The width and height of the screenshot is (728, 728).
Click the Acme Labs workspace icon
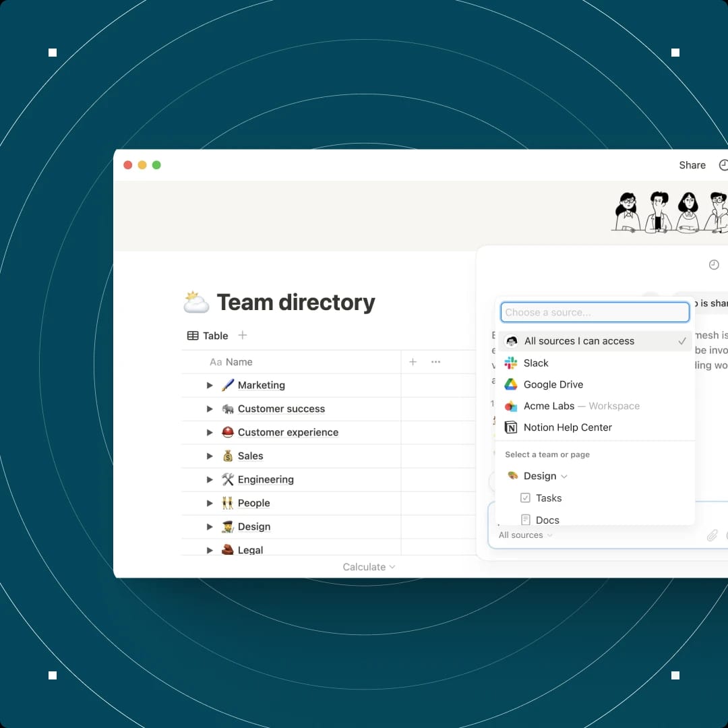click(x=512, y=406)
